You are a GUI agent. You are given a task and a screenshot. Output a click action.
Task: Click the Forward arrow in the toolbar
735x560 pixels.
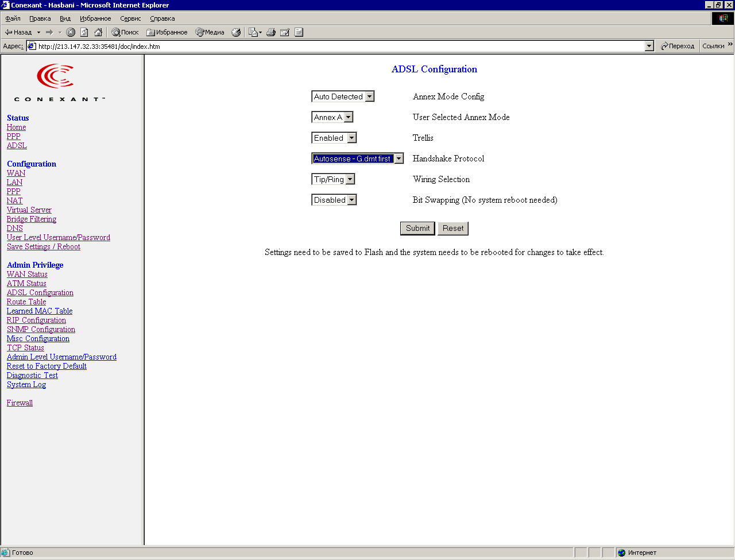(x=49, y=32)
